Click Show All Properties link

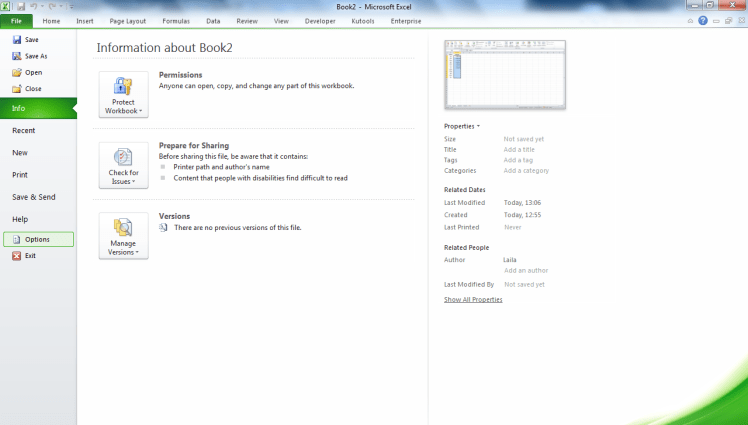point(473,300)
